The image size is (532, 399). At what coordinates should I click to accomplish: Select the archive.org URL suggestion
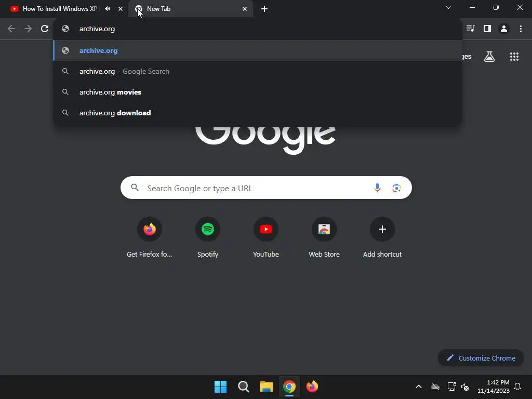[258, 50]
